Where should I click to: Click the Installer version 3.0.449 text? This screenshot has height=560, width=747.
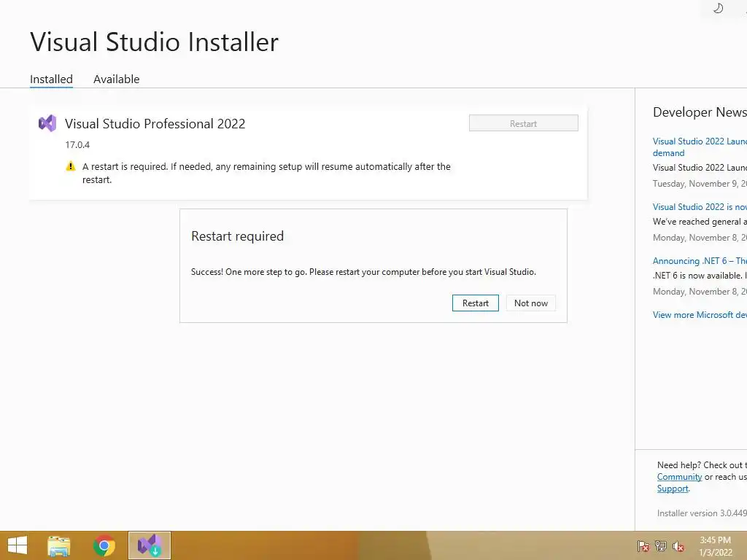(x=702, y=513)
